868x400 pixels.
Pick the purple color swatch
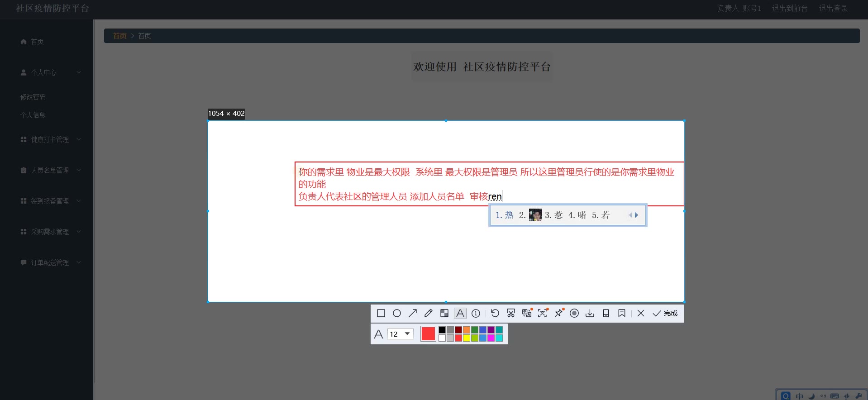tap(491, 330)
